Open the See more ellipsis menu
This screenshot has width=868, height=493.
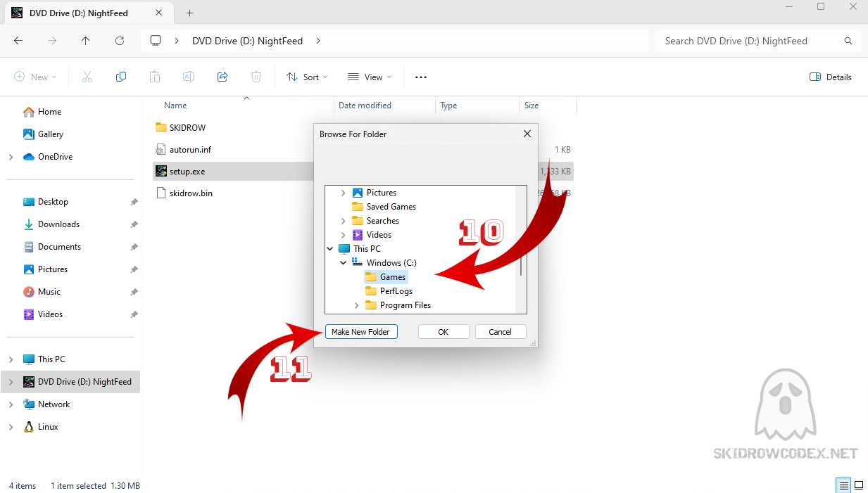[421, 77]
